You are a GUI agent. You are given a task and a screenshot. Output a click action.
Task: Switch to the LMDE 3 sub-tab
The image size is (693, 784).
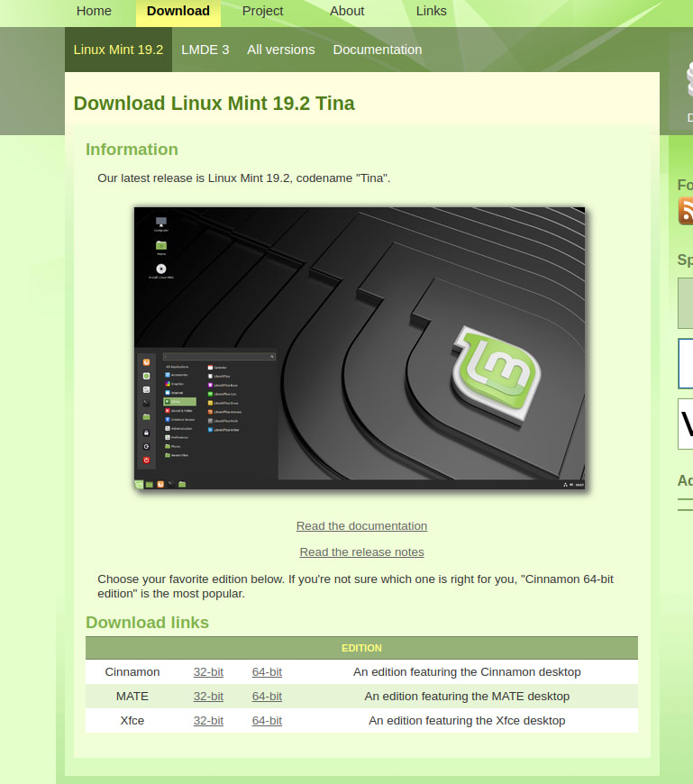(x=205, y=50)
